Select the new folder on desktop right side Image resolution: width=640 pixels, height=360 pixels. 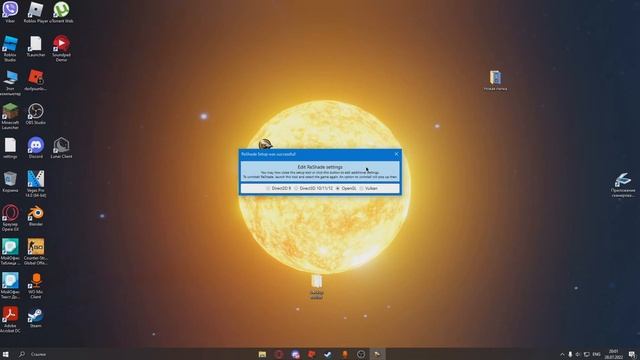495,80
